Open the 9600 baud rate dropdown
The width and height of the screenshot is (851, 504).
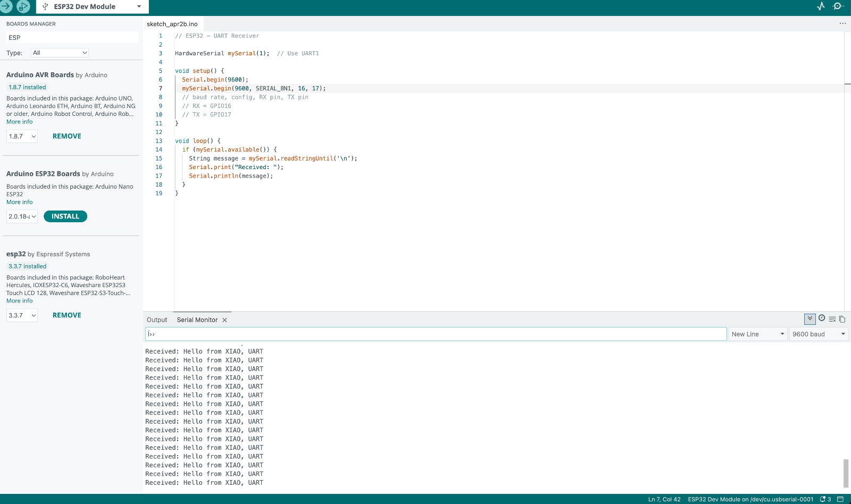coord(819,334)
